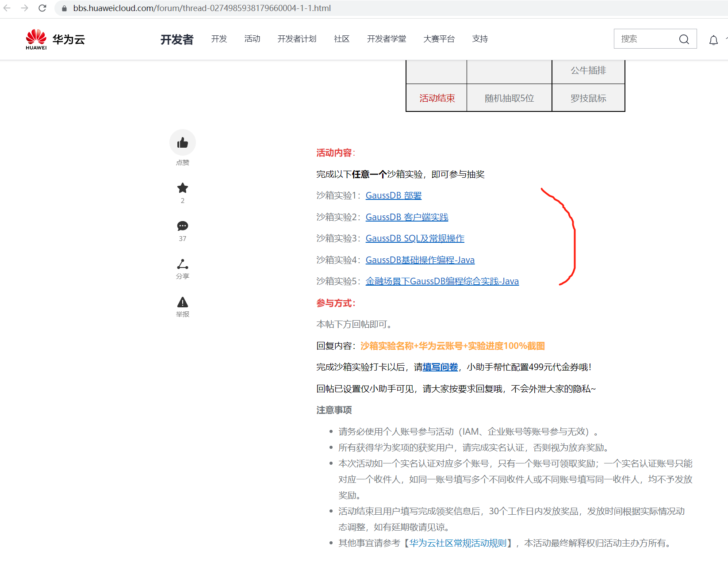Open the GaussDB 客户端实践 link

(407, 217)
